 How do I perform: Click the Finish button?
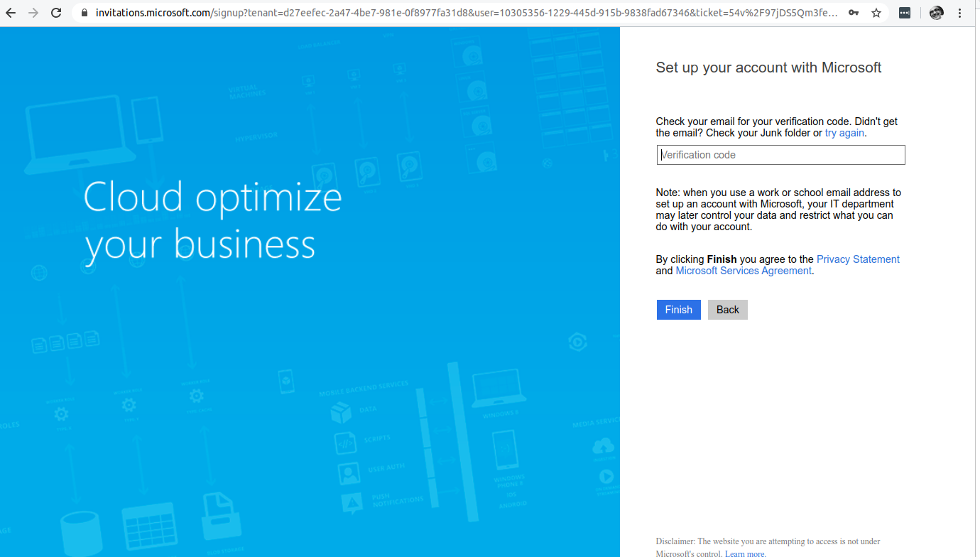(x=678, y=310)
